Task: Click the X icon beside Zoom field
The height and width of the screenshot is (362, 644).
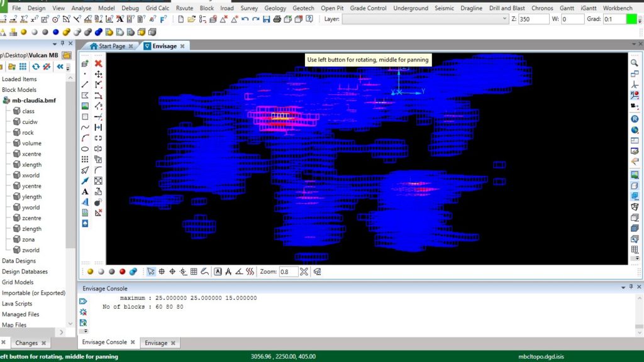Action: click(304, 271)
